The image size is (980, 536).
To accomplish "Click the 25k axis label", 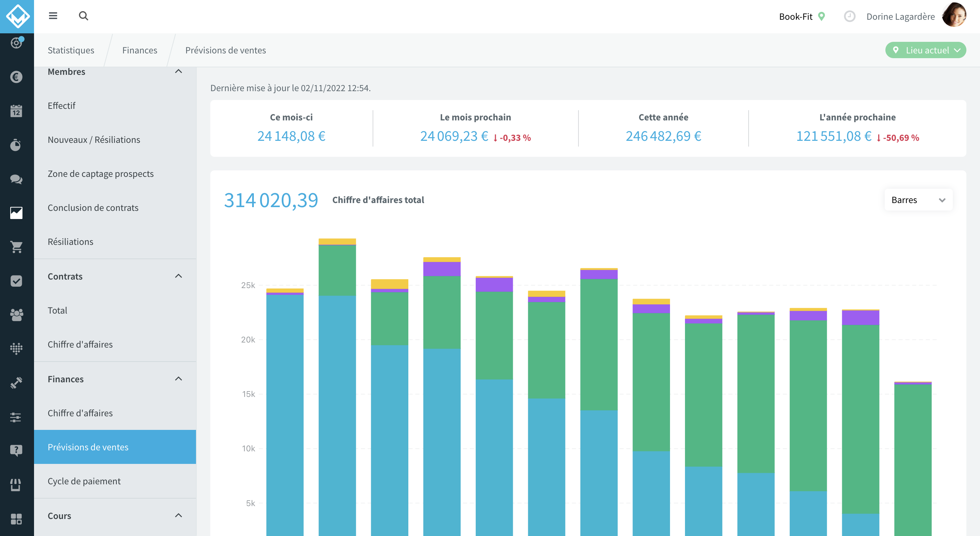I will point(248,285).
